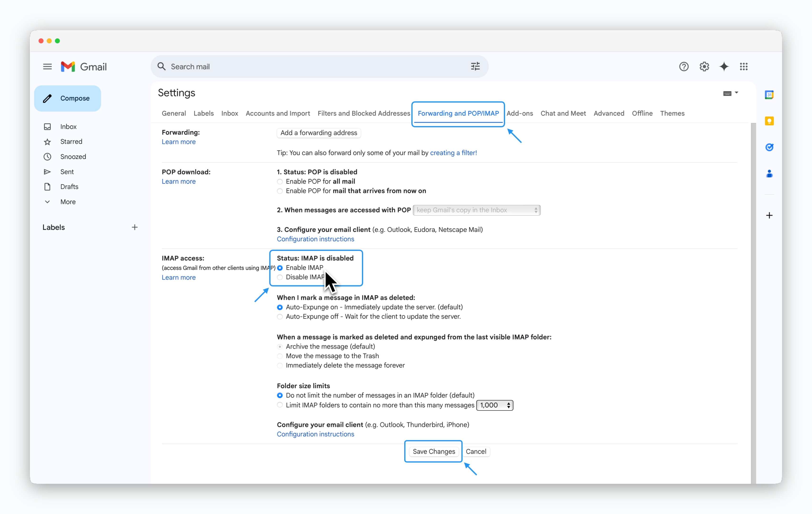Open the 1,000 message limit dropdown
The height and width of the screenshot is (514, 812).
[495, 405]
